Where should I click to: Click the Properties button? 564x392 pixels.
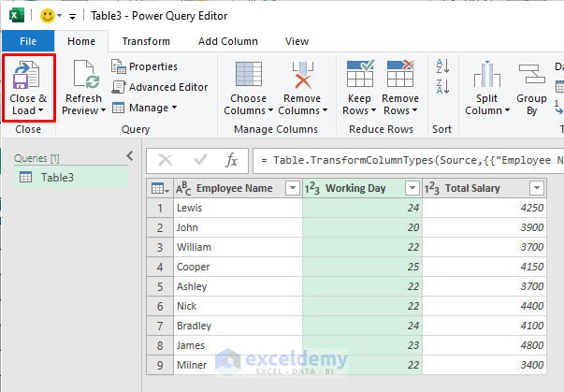pyautogui.click(x=144, y=66)
